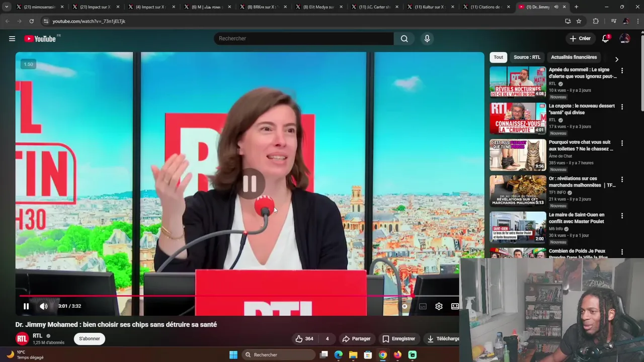Subscribe to RTL with S'abonner
Screen dimensions: 644x362
pyautogui.click(x=90, y=339)
